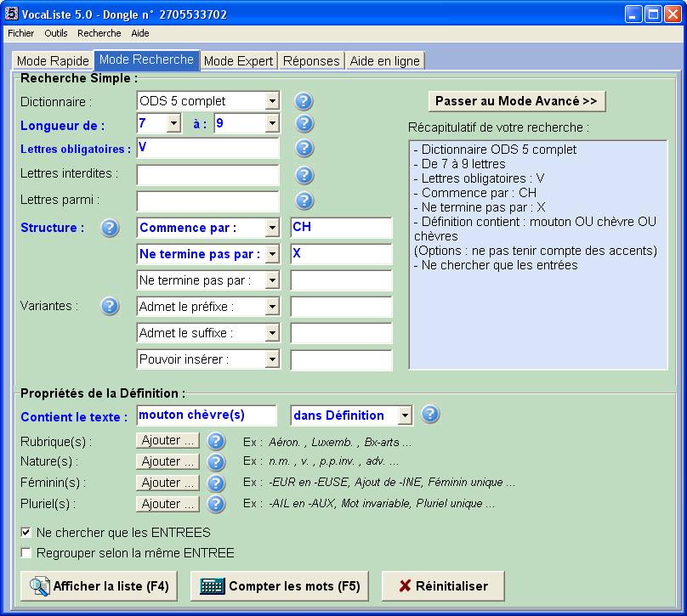
Task: Open minimum length dropdown showing 7
Action: click(x=174, y=123)
